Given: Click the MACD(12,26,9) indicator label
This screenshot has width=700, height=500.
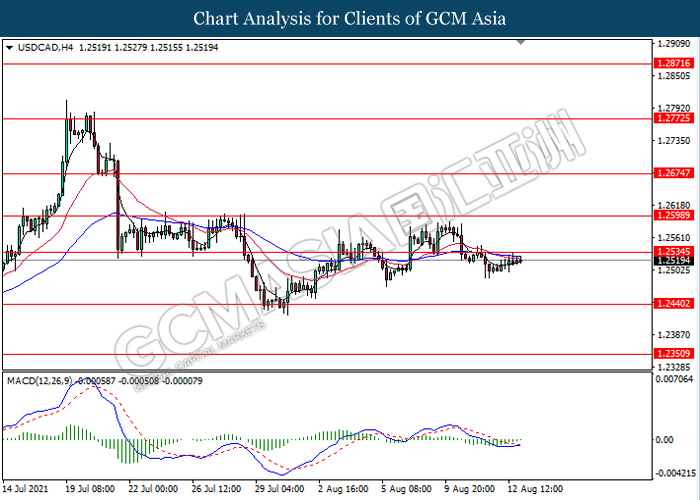Looking at the screenshot, I should click(x=39, y=381).
